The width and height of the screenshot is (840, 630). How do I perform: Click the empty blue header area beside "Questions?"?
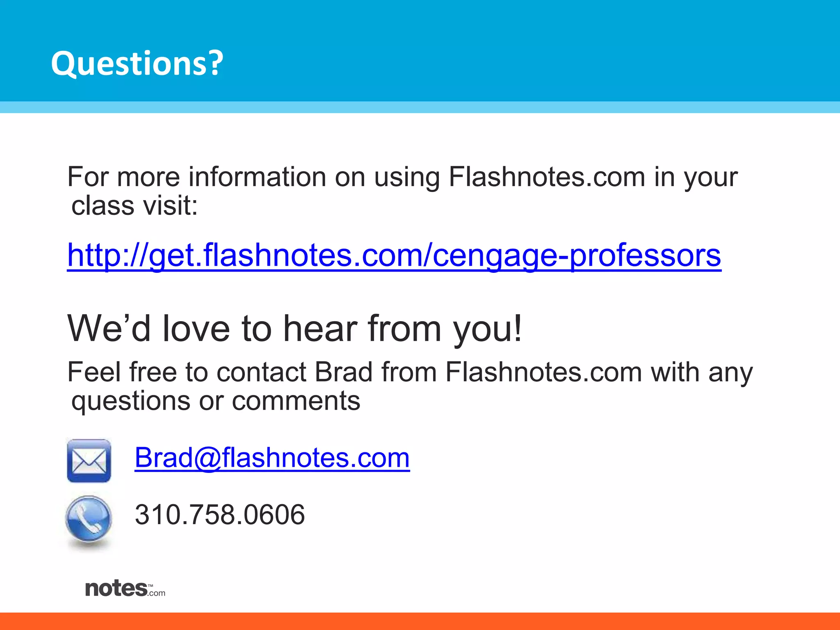(533, 53)
